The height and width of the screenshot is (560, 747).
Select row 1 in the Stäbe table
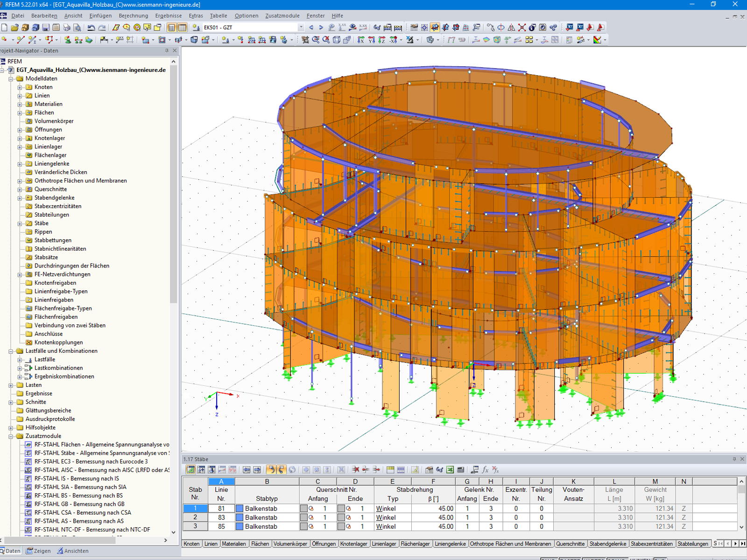pyautogui.click(x=195, y=508)
